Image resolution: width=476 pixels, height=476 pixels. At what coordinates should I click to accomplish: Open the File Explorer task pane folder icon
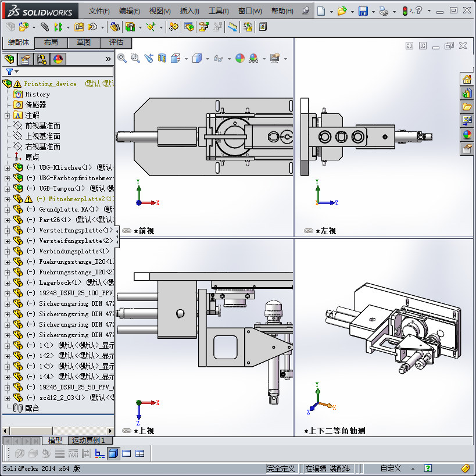(467, 106)
